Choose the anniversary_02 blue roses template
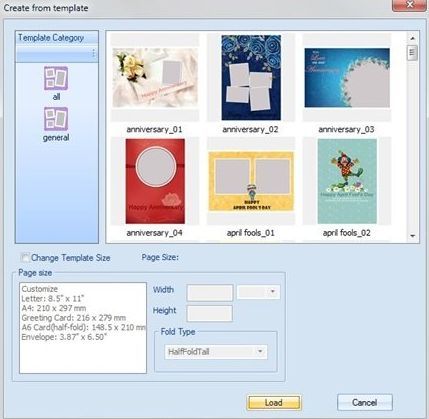This screenshot has height=419, width=429. (251, 77)
